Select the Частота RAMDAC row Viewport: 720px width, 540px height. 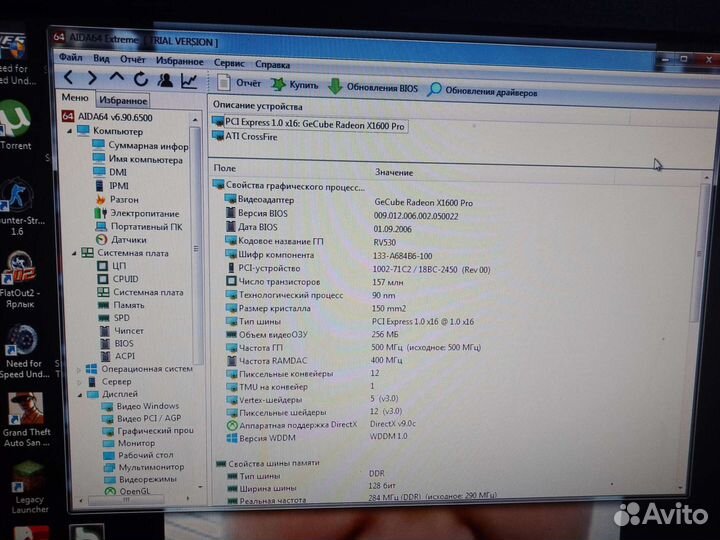pyautogui.click(x=314, y=360)
